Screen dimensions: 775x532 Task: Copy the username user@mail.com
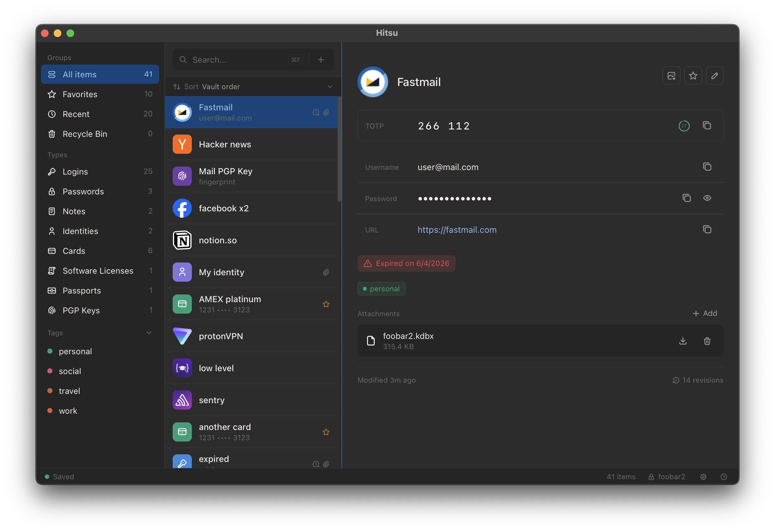click(x=707, y=167)
